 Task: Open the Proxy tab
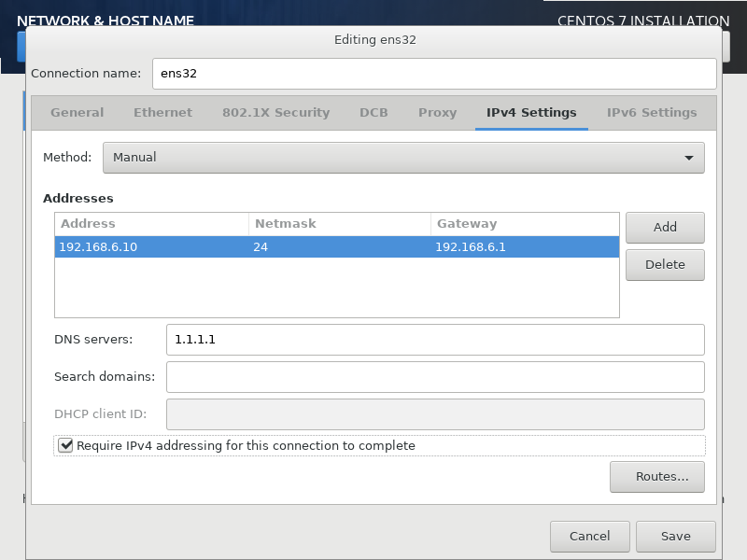click(x=437, y=112)
